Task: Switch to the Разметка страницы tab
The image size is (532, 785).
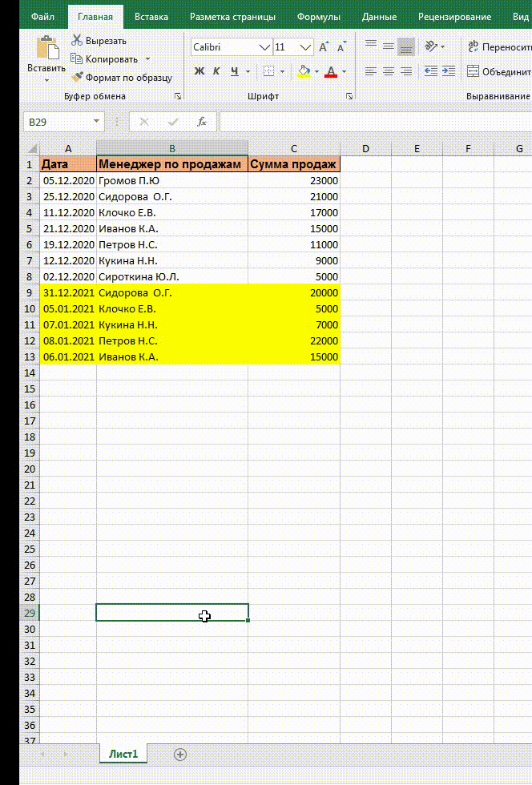Action: click(232, 17)
